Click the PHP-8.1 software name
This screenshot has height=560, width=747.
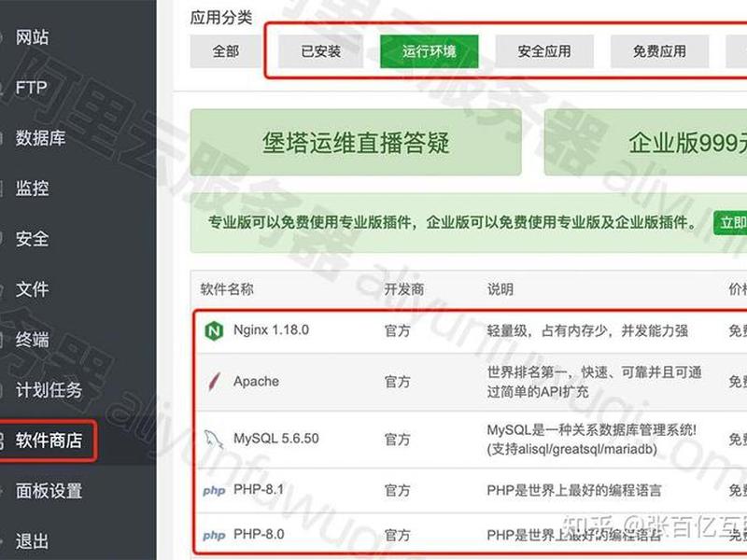[259, 489]
